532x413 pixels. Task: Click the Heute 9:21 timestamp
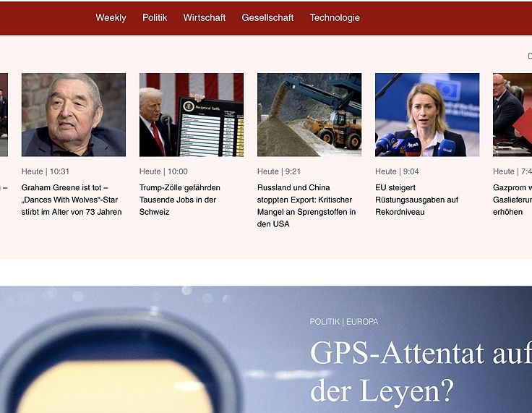[x=279, y=171]
